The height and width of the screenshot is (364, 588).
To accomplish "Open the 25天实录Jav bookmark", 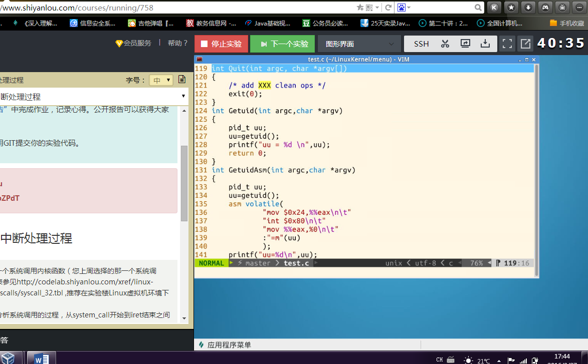I will pyautogui.click(x=385, y=23).
